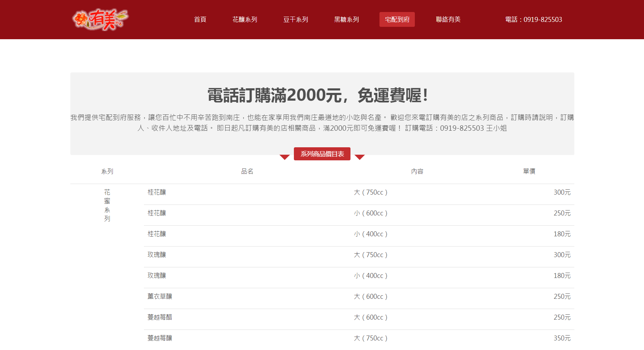Viewport: 644px width, 350px height.
Task: Click the phone number 0919-825503 in header
Action: pyautogui.click(x=533, y=19)
